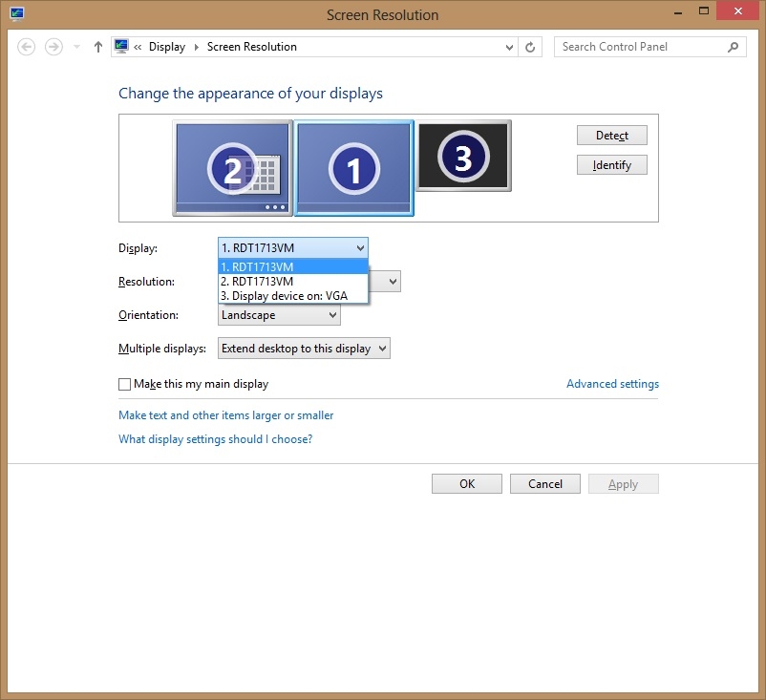Screen dimensions: 766x700
Task: Open Make text and other items larger link
Action: point(225,415)
